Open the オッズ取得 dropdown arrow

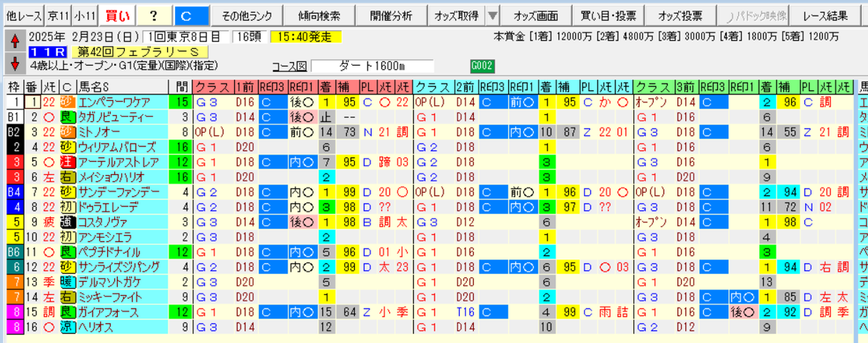point(493,16)
